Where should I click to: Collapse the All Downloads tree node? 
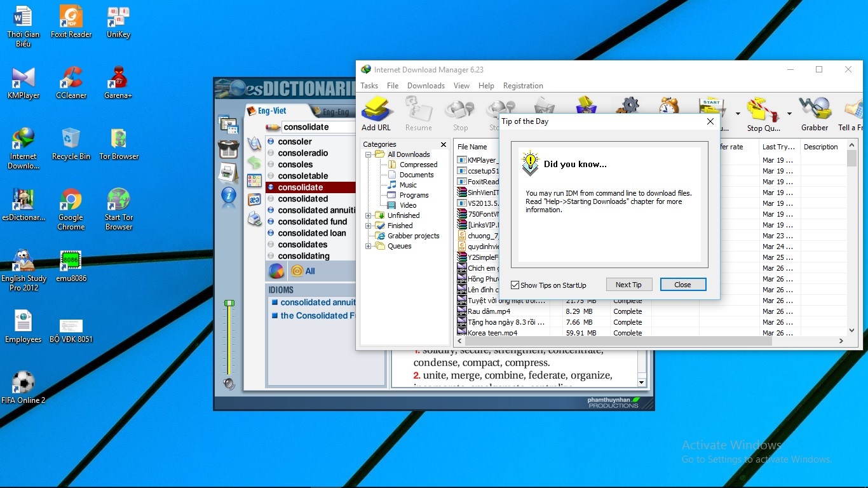[368, 154]
